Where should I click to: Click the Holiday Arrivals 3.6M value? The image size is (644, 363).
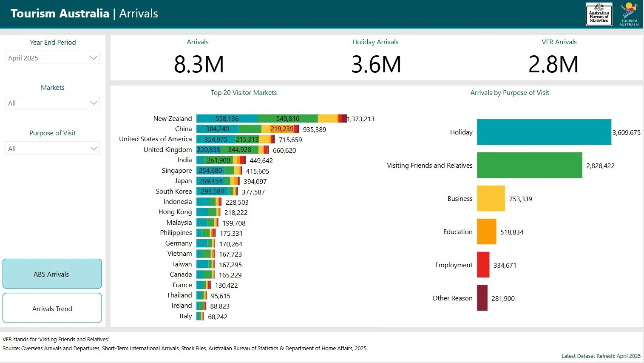pos(376,65)
